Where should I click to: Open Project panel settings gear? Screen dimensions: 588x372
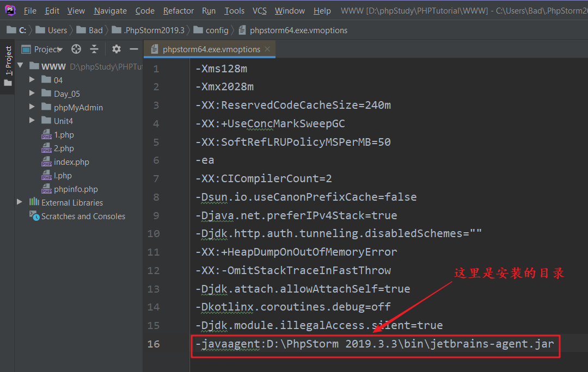tap(116, 49)
